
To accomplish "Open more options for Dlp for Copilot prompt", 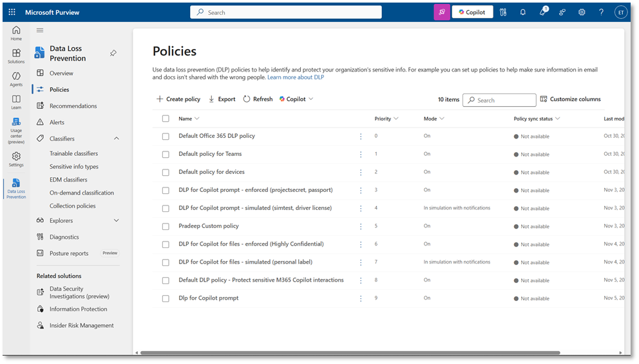I will tap(361, 298).
